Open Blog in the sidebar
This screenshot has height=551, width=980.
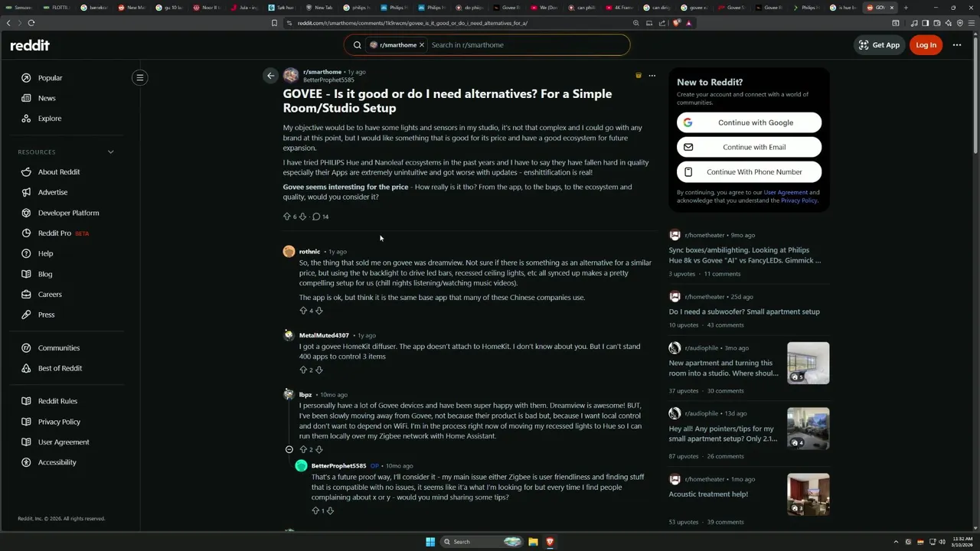pos(45,274)
